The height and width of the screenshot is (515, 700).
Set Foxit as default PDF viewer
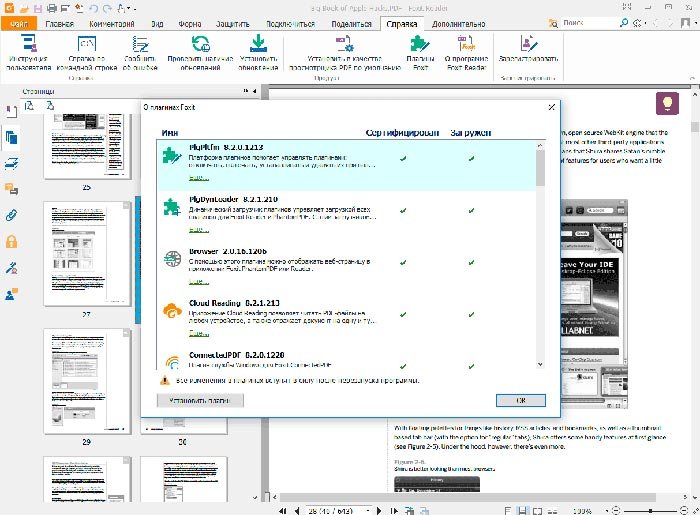345,53
